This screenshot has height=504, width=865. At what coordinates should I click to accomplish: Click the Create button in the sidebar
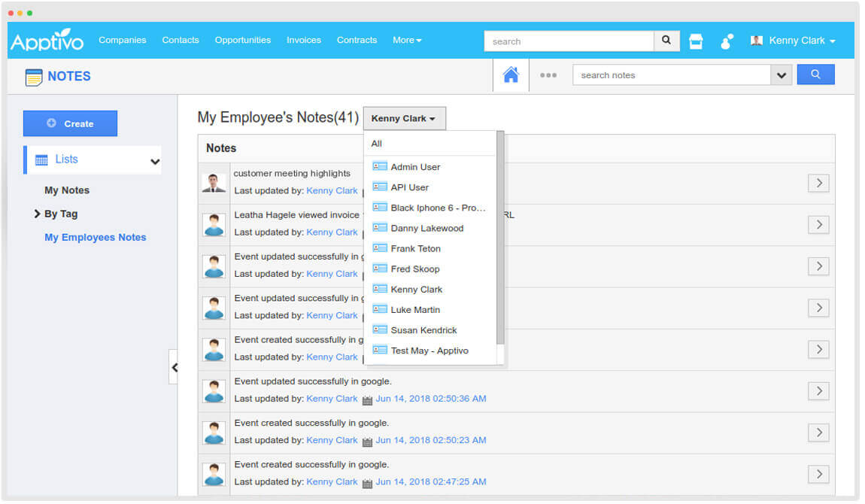(x=70, y=123)
